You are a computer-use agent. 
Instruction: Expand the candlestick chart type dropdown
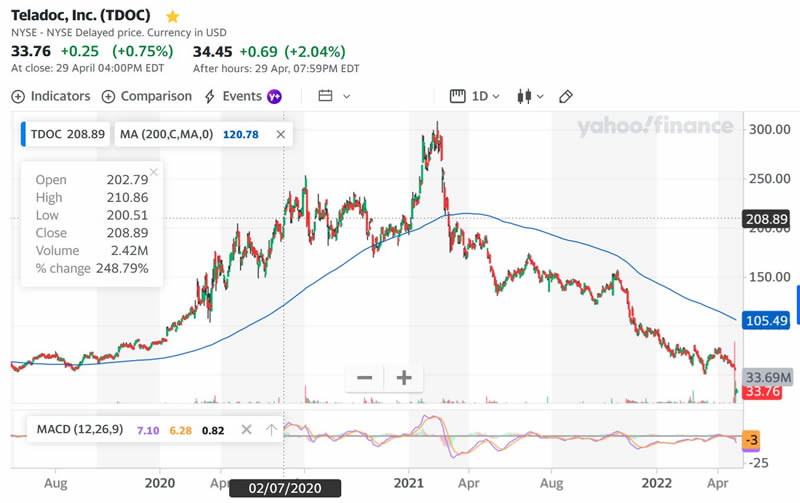[x=529, y=96]
